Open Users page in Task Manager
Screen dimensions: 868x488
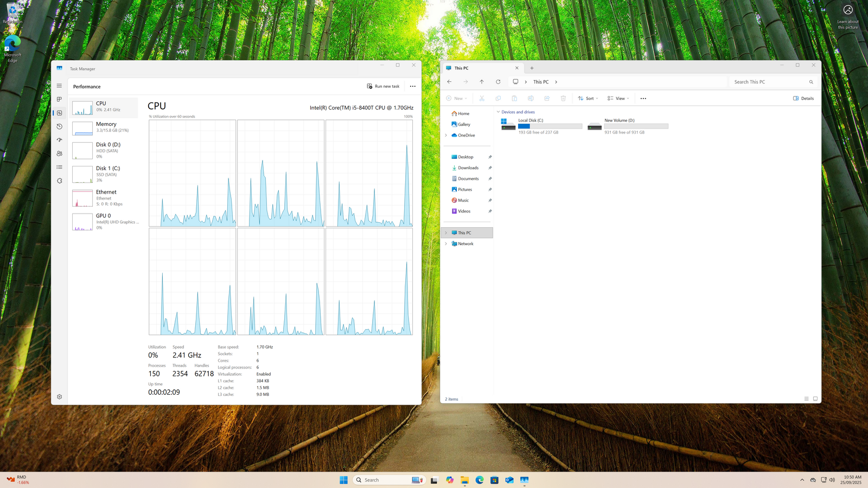coord(59,153)
